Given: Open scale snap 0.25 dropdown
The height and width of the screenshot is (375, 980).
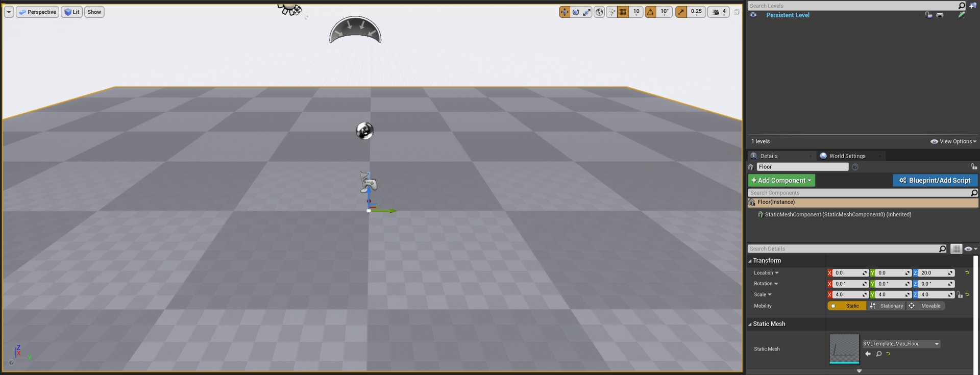Looking at the screenshot, I should click(697, 12).
